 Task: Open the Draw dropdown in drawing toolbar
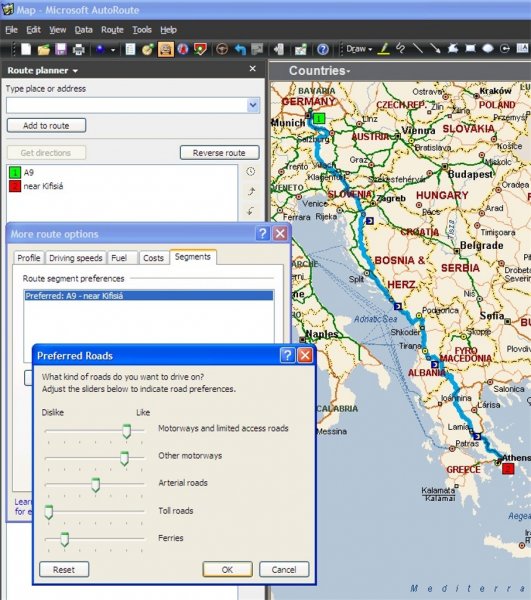point(359,49)
